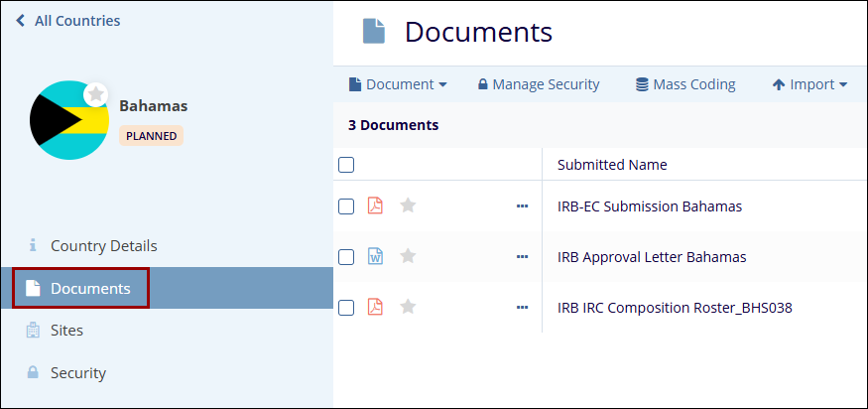Go to Sites section in sidebar

[66, 330]
